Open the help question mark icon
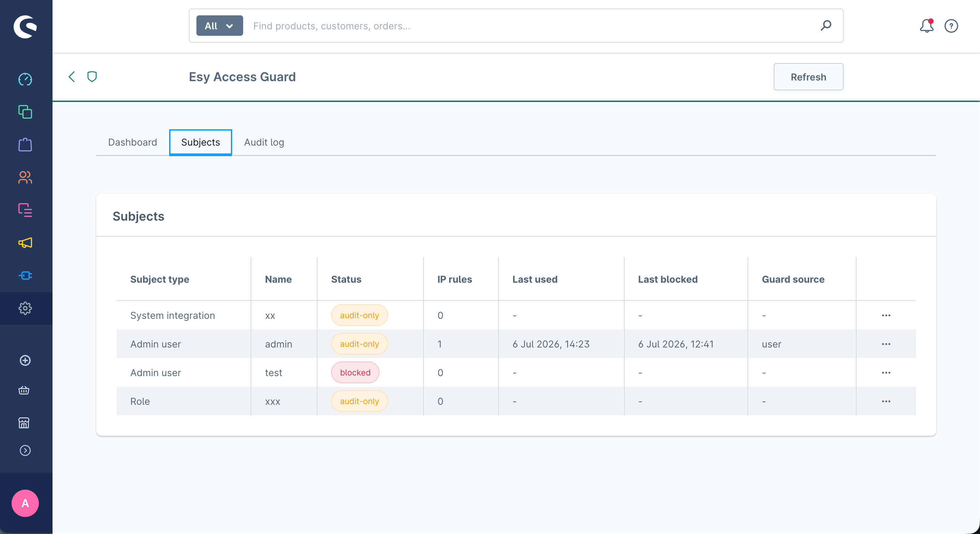 tap(951, 26)
